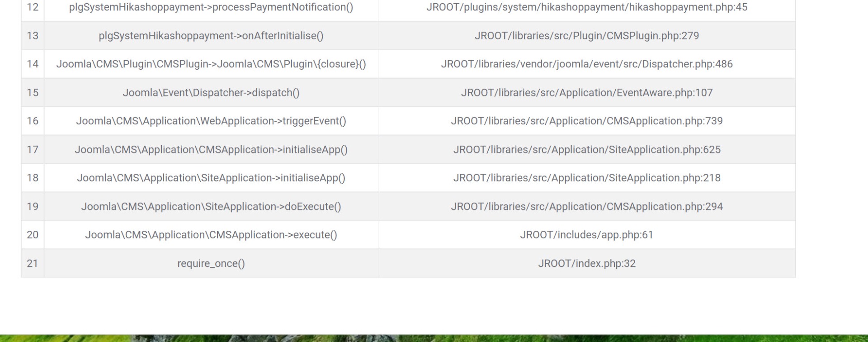The width and height of the screenshot is (868, 342).
Task: Select the Dispatcher.php:486 file path
Action: [x=586, y=64]
